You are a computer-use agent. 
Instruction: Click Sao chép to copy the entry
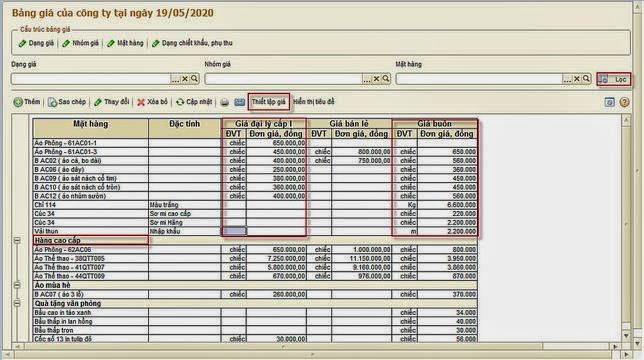click(x=67, y=102)
